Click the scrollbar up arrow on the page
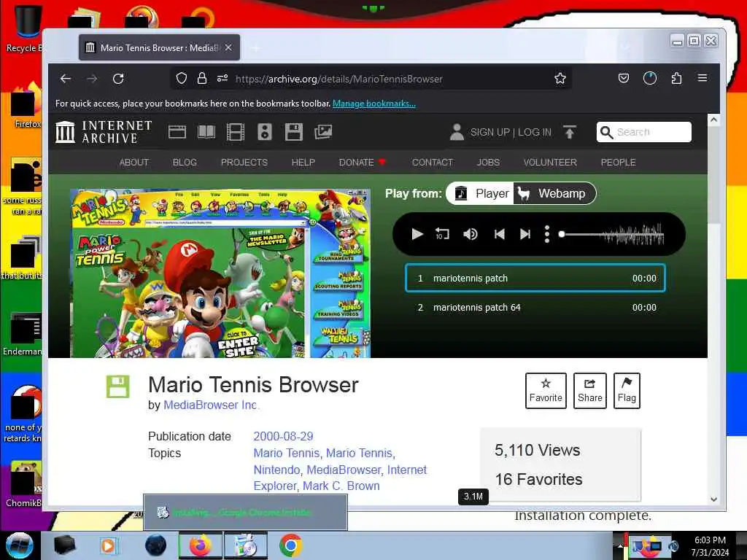Viewport: 747px width, 560px height. pos(713,120)
